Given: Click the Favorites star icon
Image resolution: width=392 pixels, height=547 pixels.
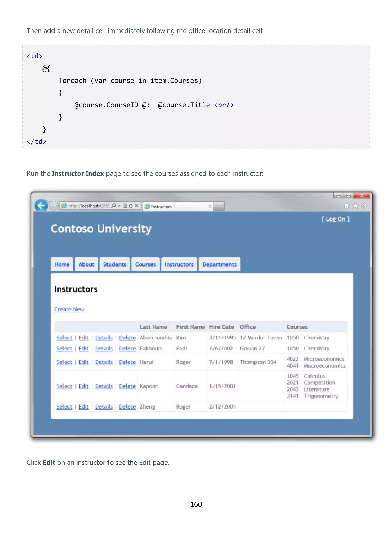Looking at the screenshot, I should pos(355,206).
